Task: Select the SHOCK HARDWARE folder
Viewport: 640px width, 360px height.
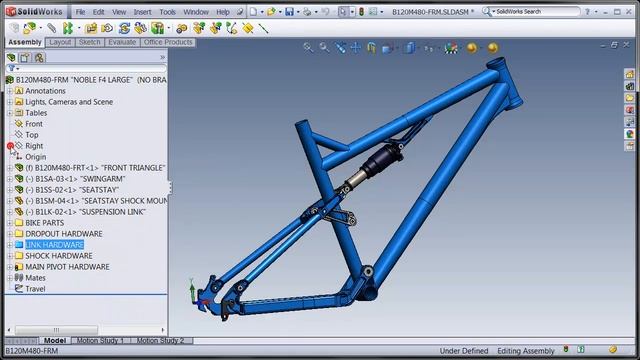Action: pyautogui.click(x=59, y=256)
